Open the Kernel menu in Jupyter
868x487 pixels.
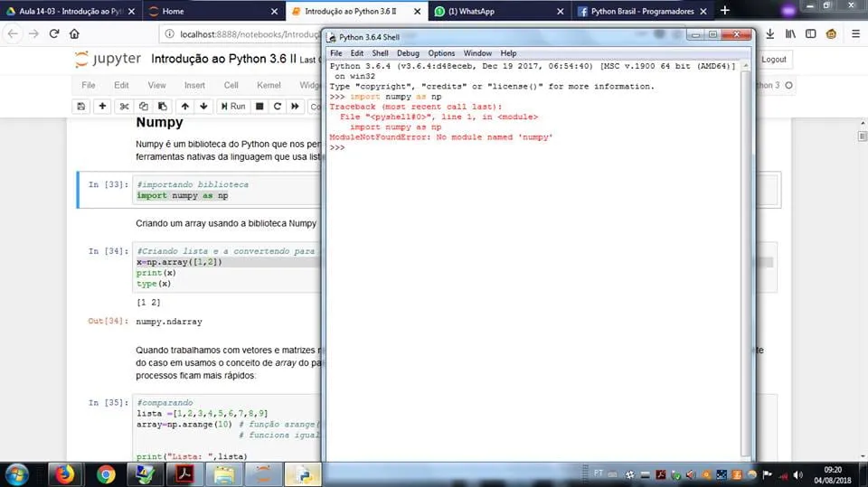[269, 85]
